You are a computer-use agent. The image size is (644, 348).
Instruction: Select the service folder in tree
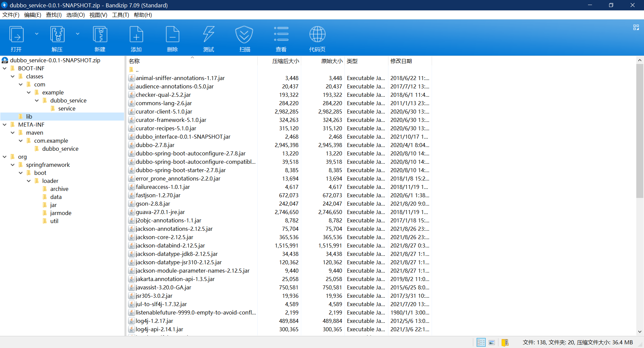coord(67,109)
